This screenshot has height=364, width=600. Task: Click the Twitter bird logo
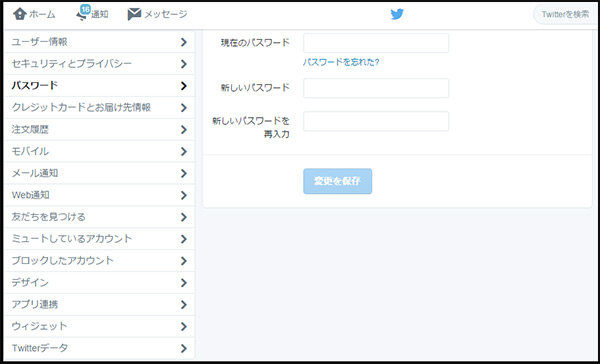click(x=397, y=15)
